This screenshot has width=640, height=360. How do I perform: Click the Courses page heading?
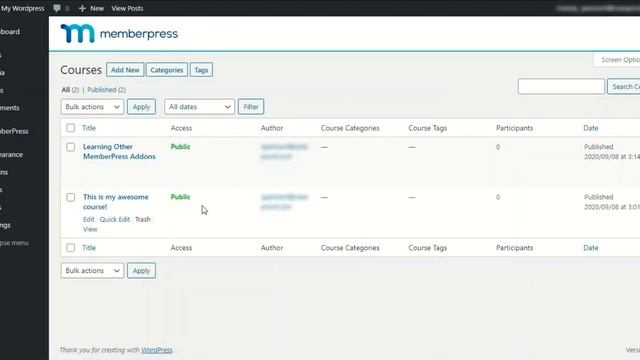(x=81, y=70)
